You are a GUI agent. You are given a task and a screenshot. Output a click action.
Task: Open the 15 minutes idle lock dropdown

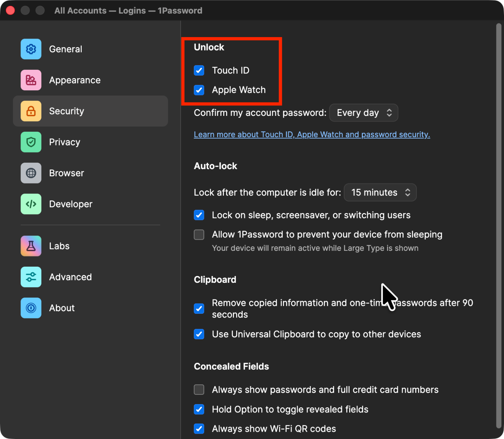pyautogui.click(x=380, y=193)
